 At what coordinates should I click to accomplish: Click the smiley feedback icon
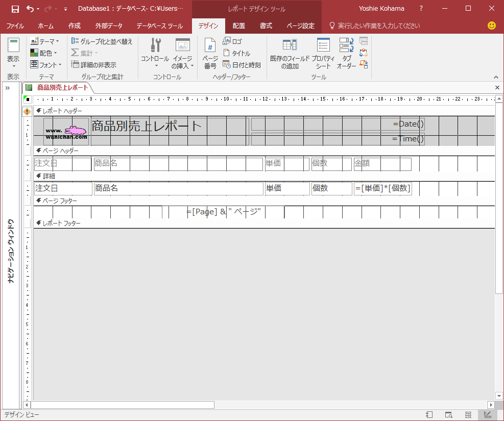click(x=491, y=26)
